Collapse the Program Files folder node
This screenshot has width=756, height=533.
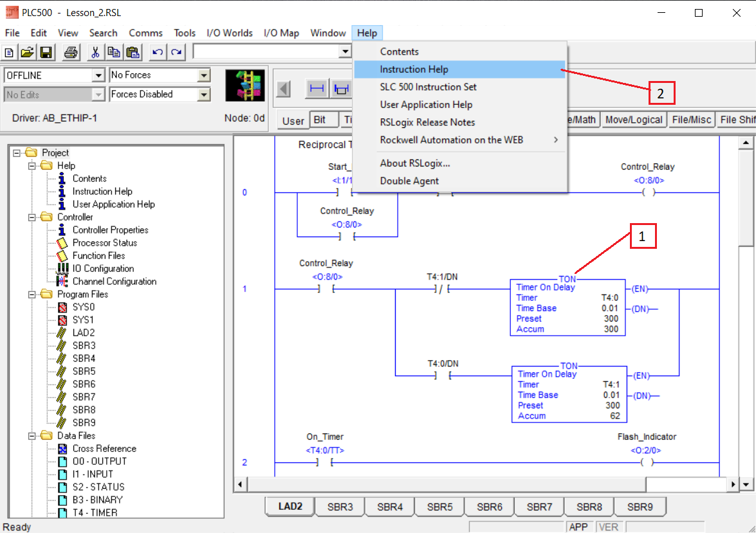click(x=32, y=294)
